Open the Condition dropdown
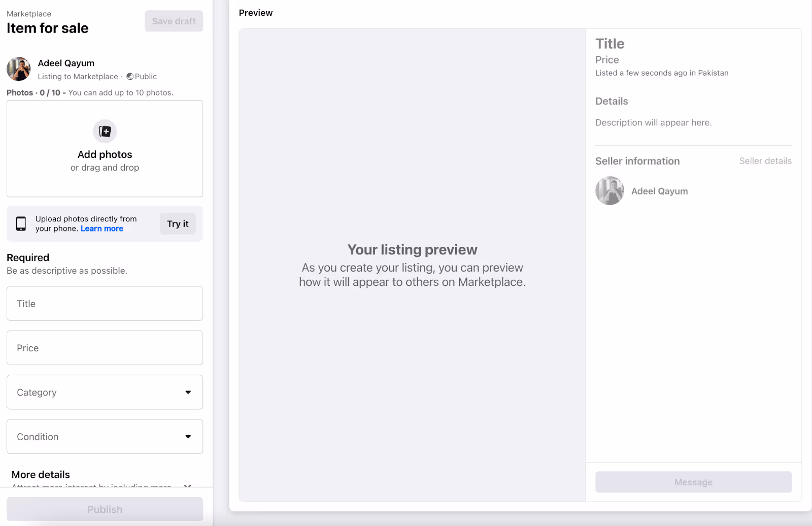The width and height of the screenshot is (812, 526). pyautogui.click(x=105, y=436)
